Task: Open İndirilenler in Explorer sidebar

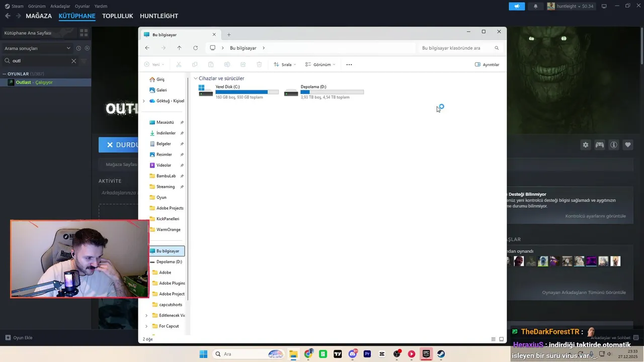Action: tap(166, 133)
